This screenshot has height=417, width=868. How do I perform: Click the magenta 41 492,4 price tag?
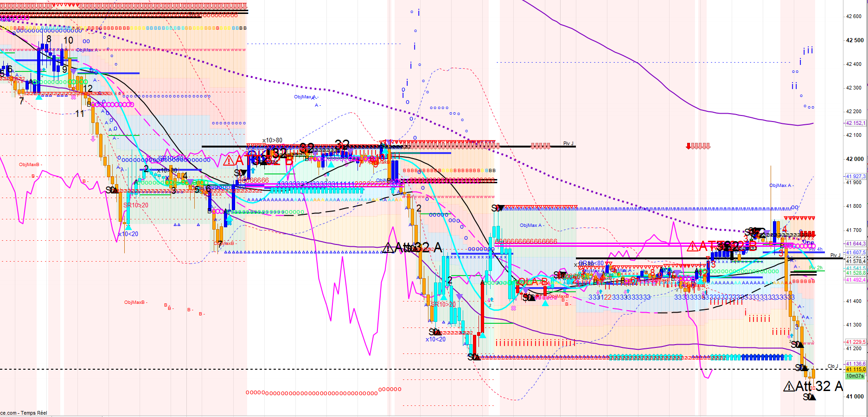(x=855, y=280)
